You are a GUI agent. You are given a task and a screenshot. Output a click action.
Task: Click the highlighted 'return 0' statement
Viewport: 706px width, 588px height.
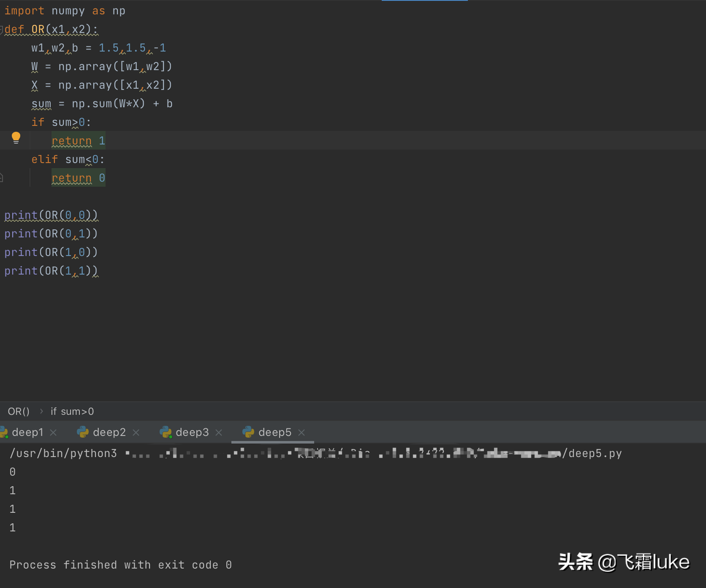[x=78, y=178]
